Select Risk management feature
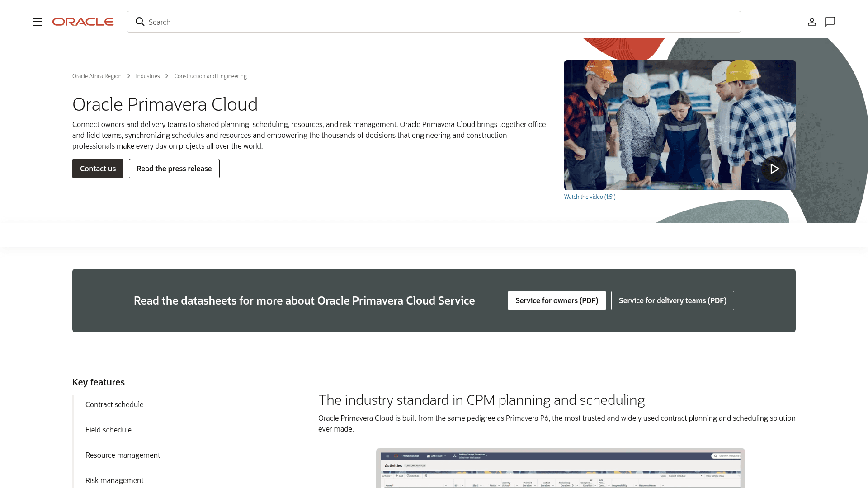This screenshot has width=868, height=488. coord(114,480)
